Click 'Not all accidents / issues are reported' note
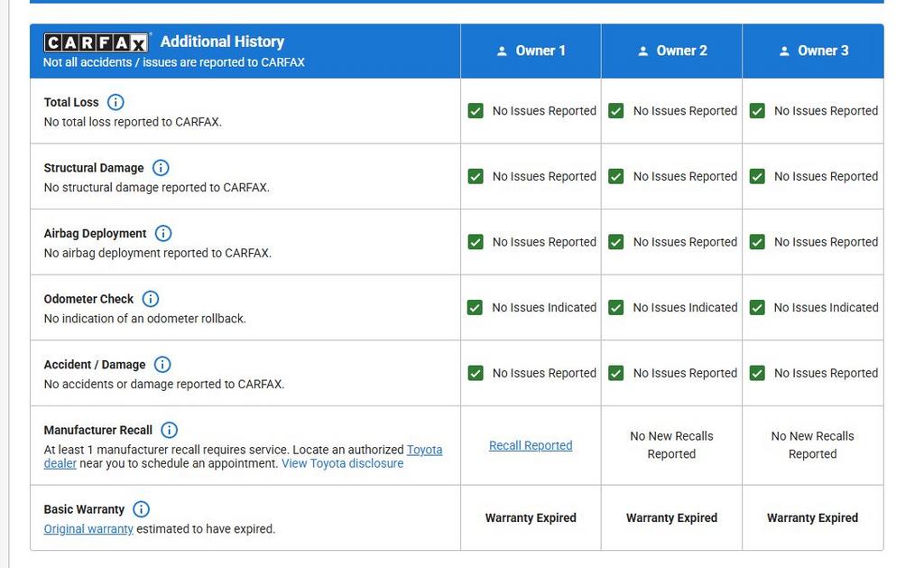 [174, 62]
